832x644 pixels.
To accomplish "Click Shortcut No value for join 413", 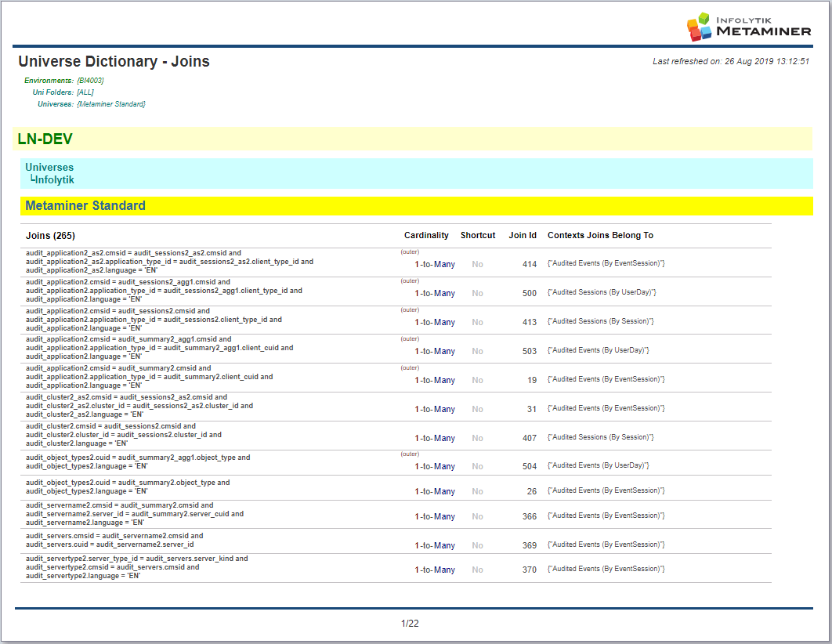I will coord(478,323).
